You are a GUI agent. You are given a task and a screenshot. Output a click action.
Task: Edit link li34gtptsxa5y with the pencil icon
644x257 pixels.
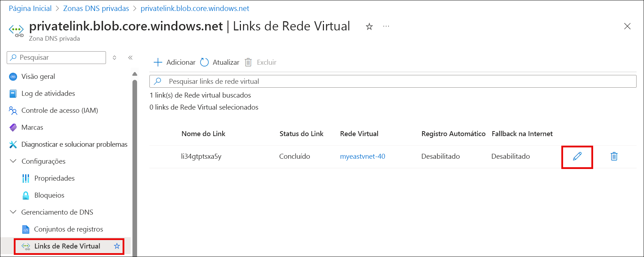pyautogui.click(x=577, y=156)
